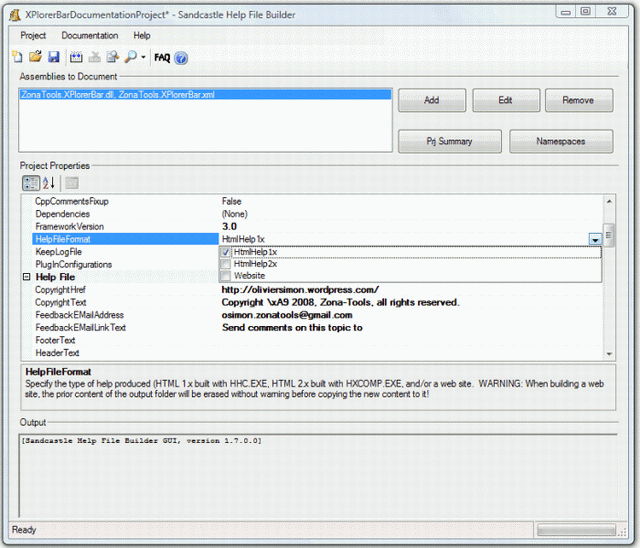Open the Documentation menu
640x548 pixels.
pos(90,35)
